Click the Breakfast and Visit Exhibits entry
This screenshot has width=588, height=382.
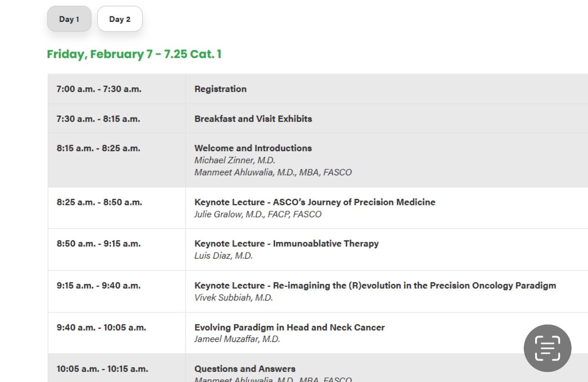point(253,119)
